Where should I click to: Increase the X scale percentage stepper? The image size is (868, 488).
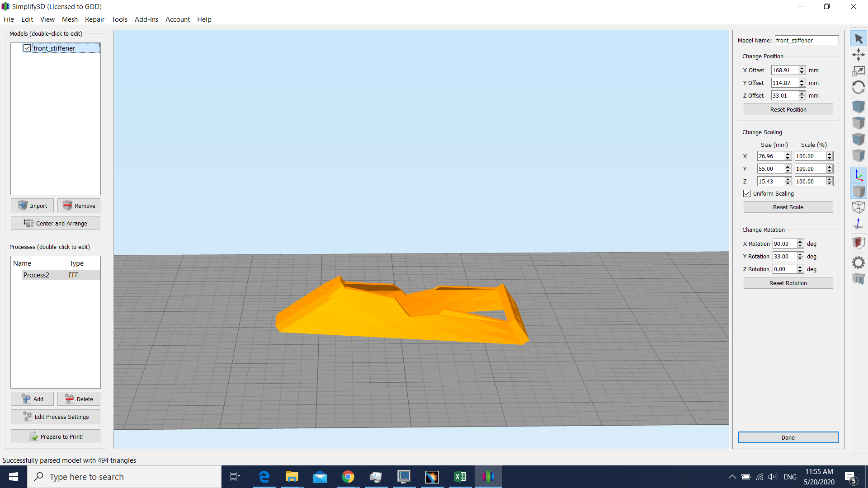830,154
